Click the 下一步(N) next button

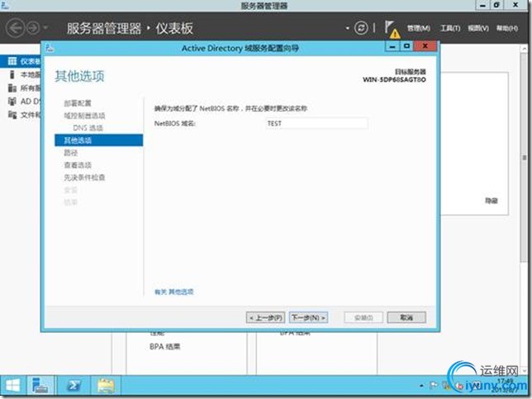tap(308, 317)
